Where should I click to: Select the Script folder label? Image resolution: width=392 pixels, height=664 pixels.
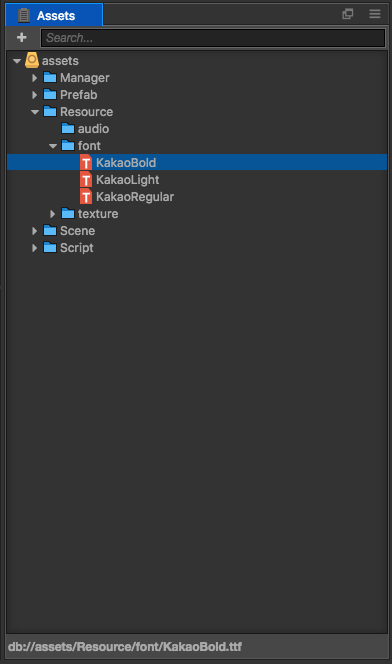tap(77, 248)
